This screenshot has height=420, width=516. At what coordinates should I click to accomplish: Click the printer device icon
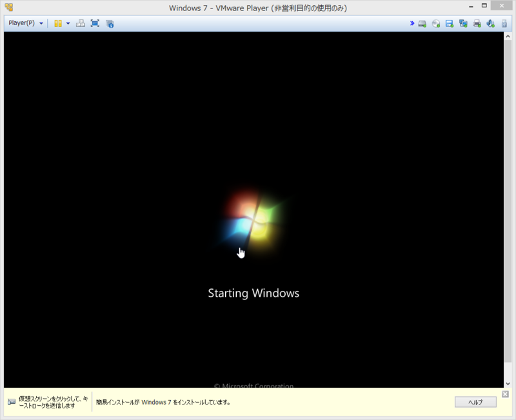pyautogui.click(x=477, y=24)
